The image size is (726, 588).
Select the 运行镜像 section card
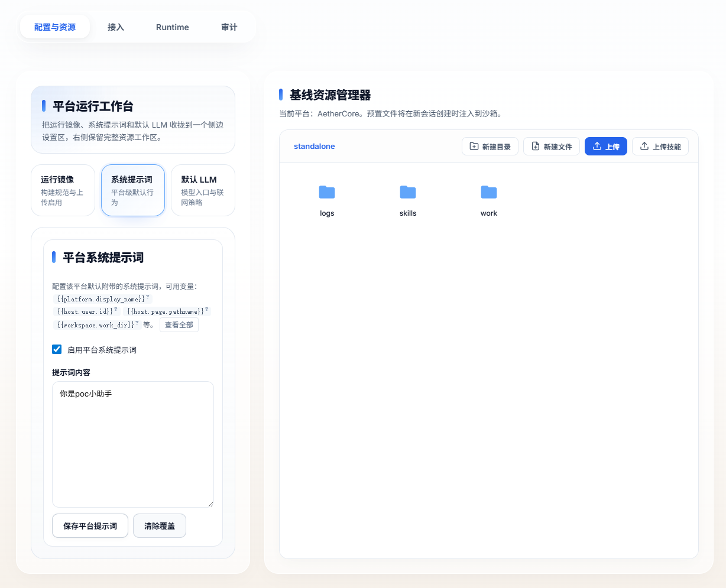click(63, 190)
